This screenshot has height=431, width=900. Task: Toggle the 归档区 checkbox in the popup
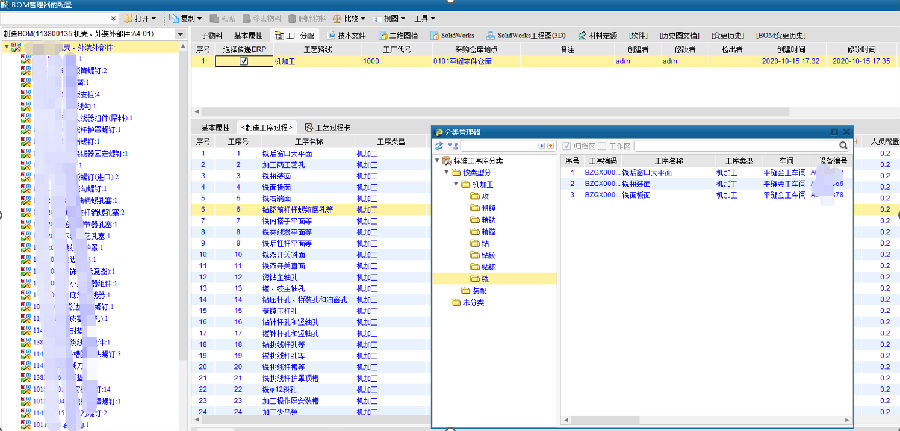click(x=567, y=146)
